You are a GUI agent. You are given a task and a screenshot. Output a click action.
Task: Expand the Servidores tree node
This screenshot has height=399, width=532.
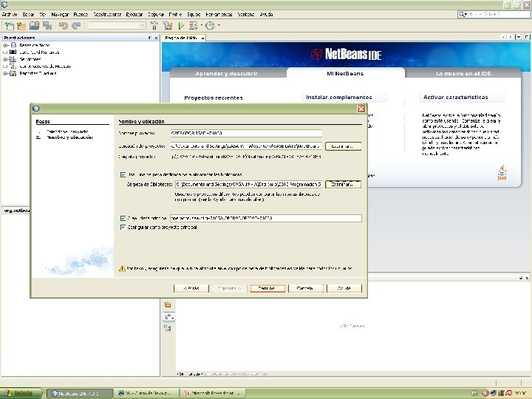5,59
